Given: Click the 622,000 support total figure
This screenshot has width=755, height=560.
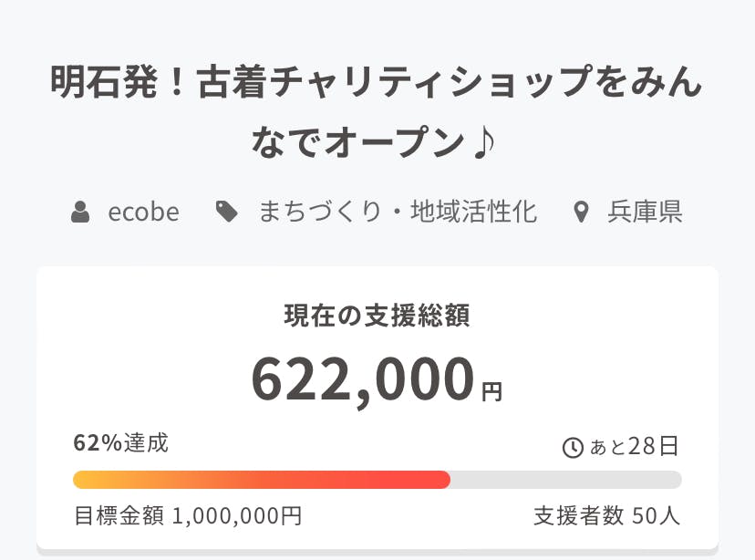Looking at the screenshot, I should [363, 379].
